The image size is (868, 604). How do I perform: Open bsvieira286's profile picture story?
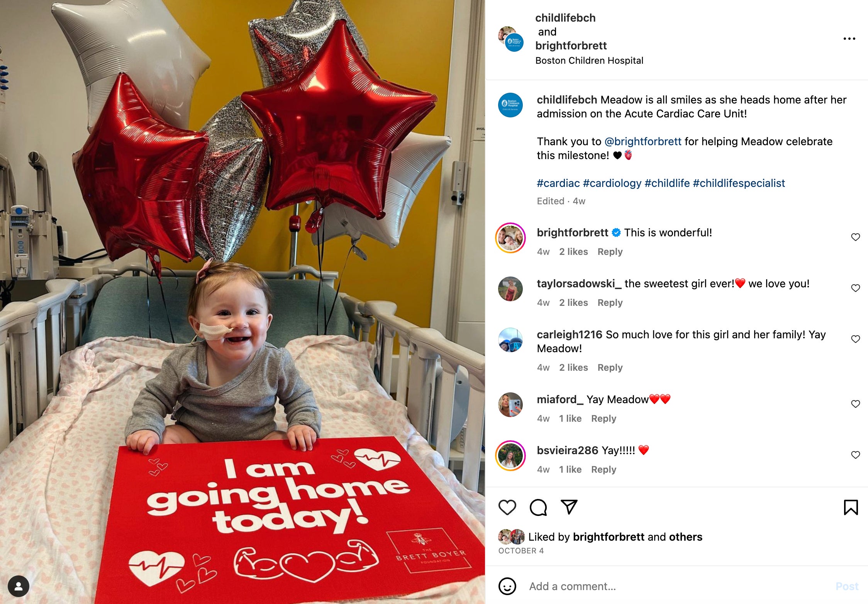pyautogui.click(x=510, y=456)
